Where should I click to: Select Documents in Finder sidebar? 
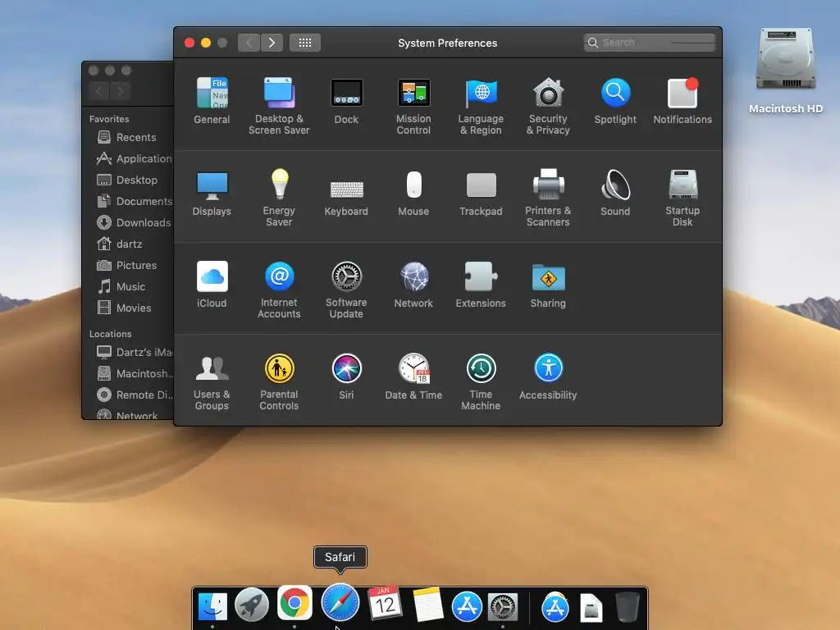tap(135, 202)
